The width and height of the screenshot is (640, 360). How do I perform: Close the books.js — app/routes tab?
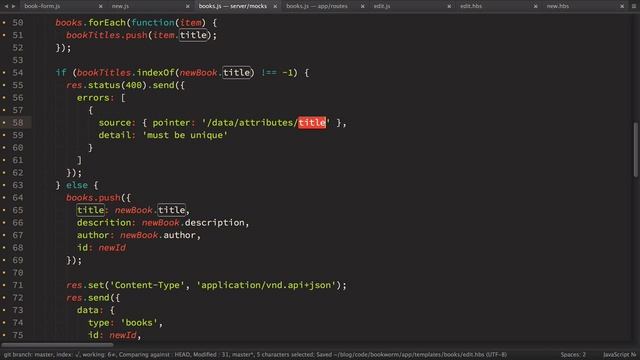click(362, 7)
